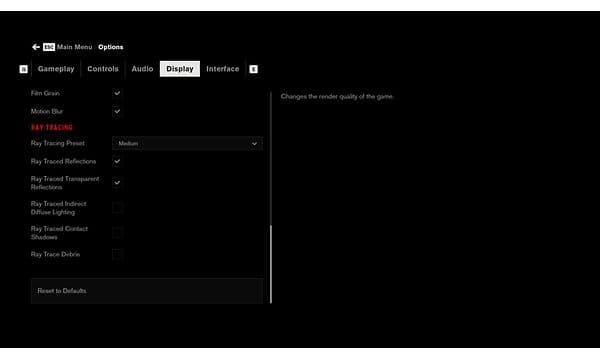Open the Audio tab
The image size is (600, 360).
pos(142,69)
